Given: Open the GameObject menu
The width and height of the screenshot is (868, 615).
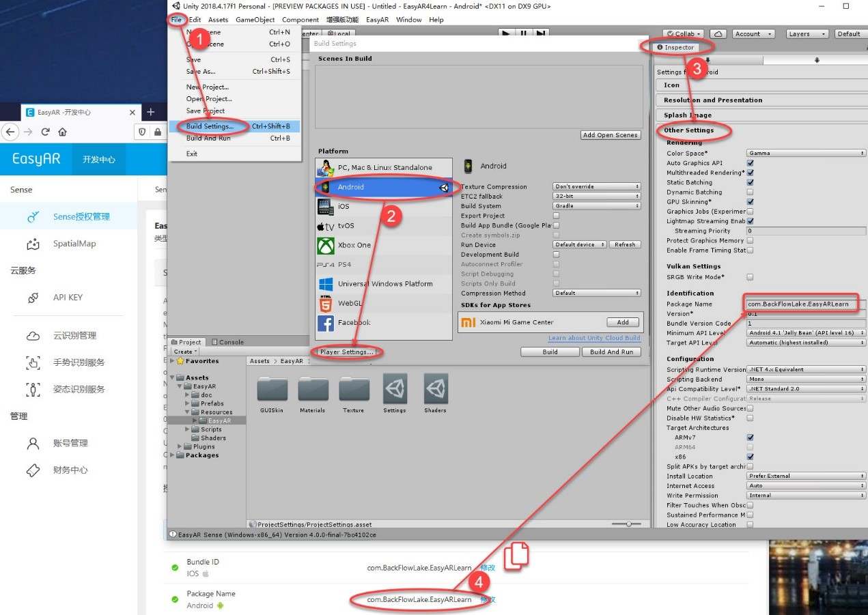Looking at the screenshot, I should point(255,20).
